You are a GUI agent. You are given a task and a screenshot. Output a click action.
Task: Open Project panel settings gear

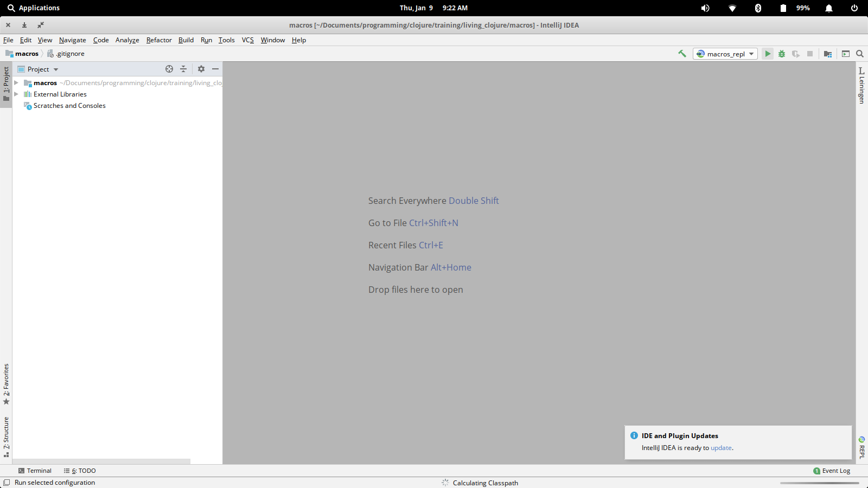[x=201, y=69]
